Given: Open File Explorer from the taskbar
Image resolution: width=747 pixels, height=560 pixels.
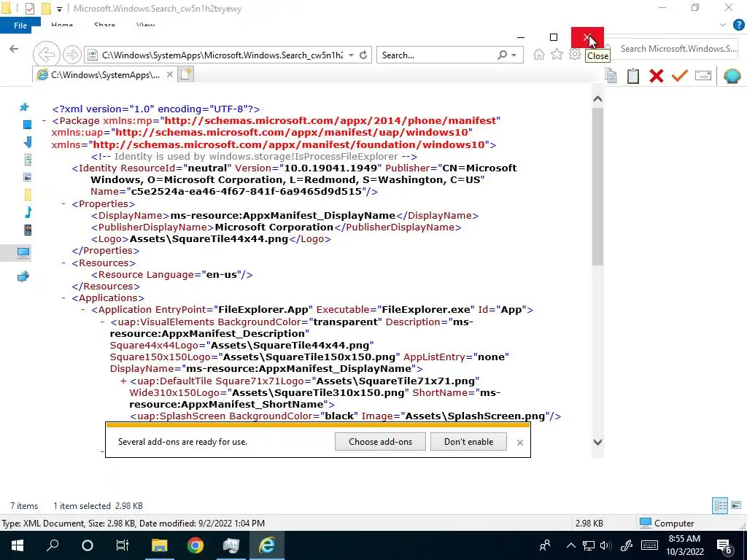Looking at the screenshot, I should pyautogui.click(x=159, y=545).
